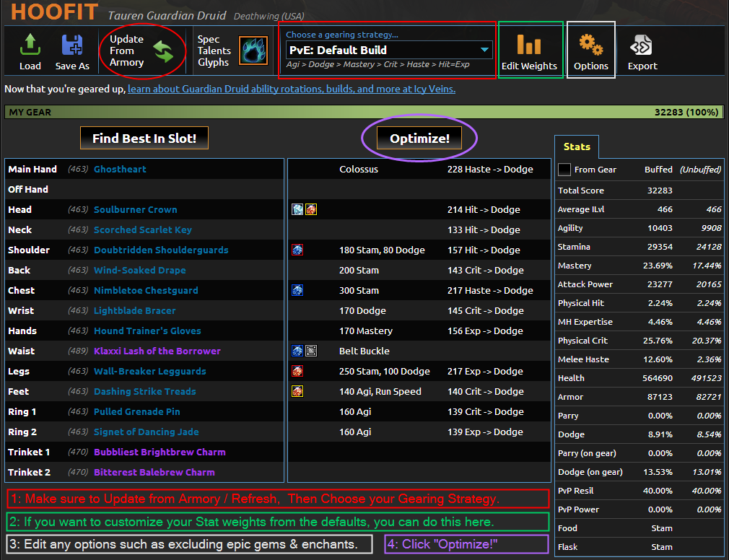The image size is (729, 560).
Task: Click the MY GEAR score progress bar
Action: pyautogui.click(x=364, y=112)
